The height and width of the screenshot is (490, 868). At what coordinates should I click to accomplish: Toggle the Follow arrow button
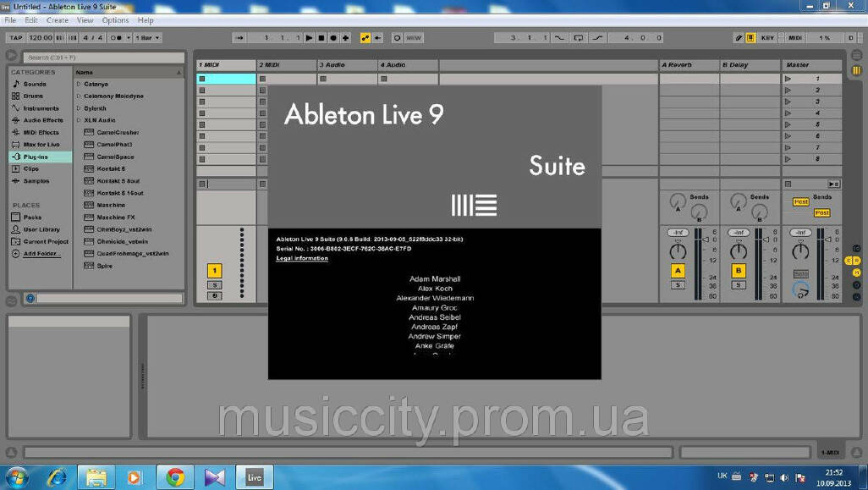(x=239, y=37)
